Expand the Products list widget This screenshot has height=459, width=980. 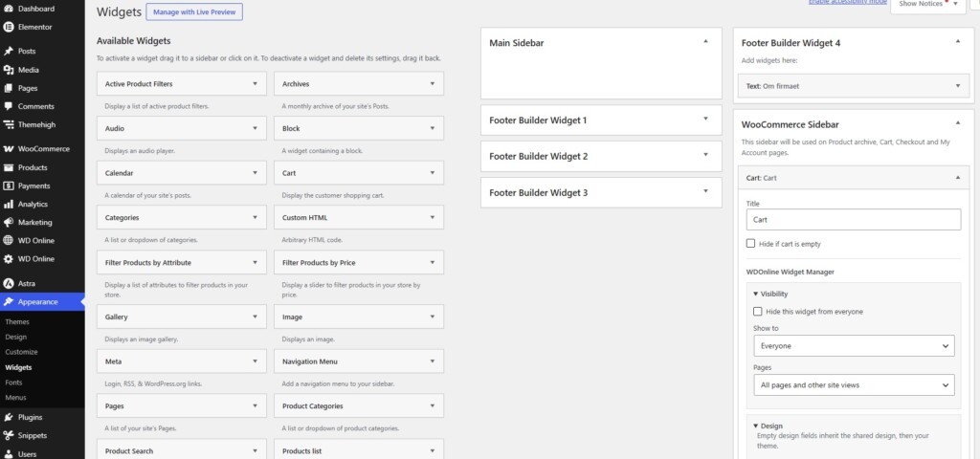(x=432, y=450)
